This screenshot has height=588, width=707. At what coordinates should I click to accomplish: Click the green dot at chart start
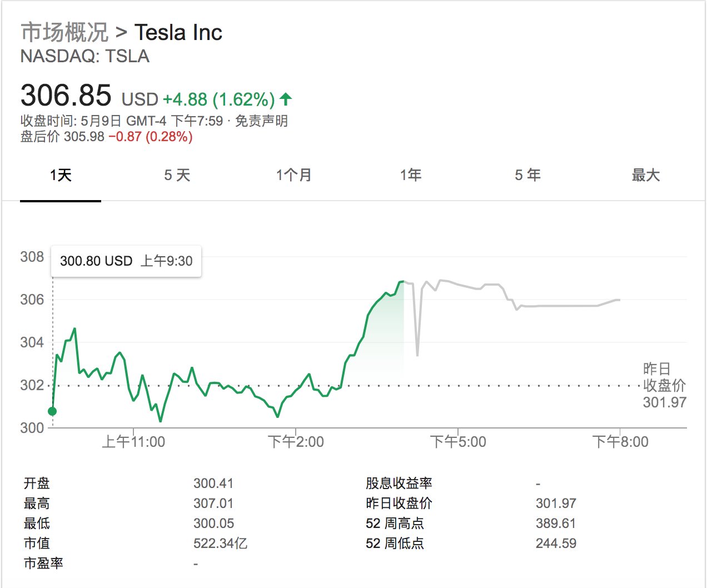53,411
